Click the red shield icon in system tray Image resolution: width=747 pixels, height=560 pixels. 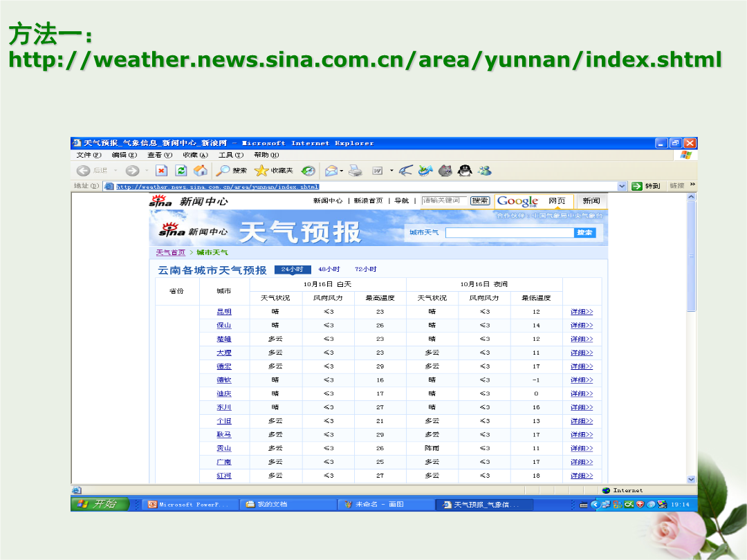[640, 505]
